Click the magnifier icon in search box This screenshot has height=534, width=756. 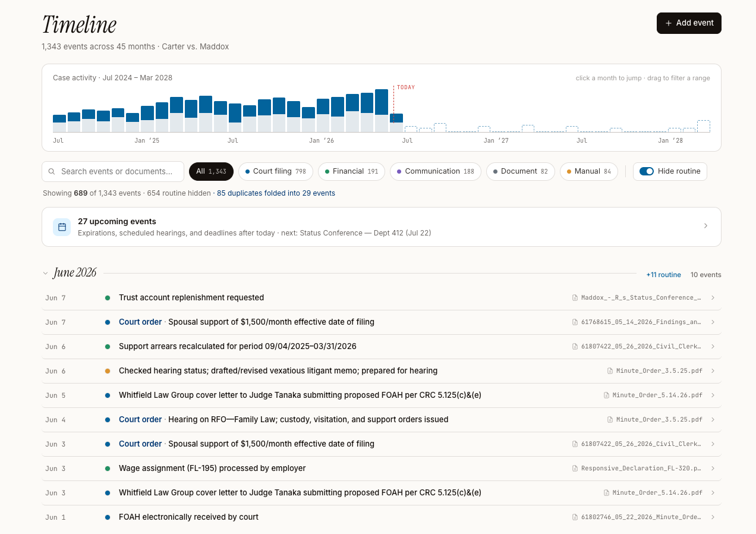pyautogui.click(x=52, y=171)
